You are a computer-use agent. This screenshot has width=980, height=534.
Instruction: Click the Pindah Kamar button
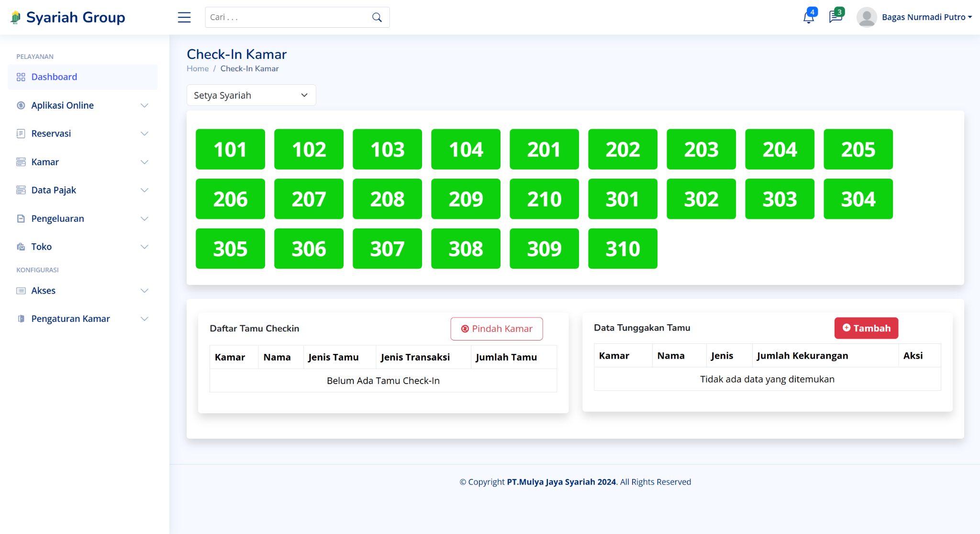(496, 329)
